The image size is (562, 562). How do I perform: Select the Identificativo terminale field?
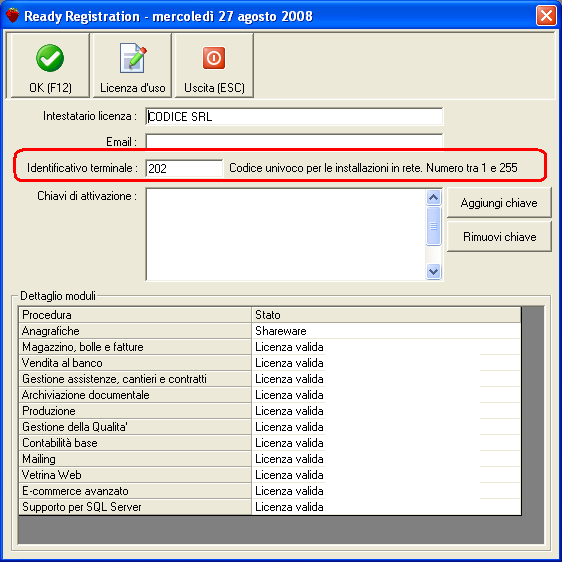tap(184, 168)
